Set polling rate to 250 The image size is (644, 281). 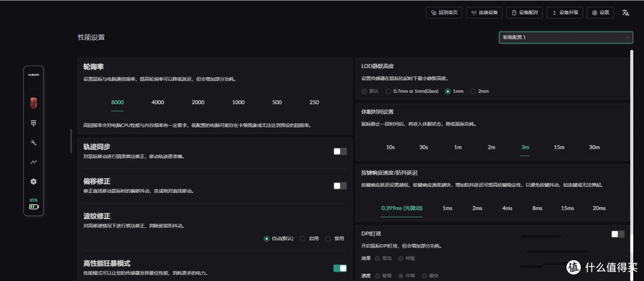[314, 102]
